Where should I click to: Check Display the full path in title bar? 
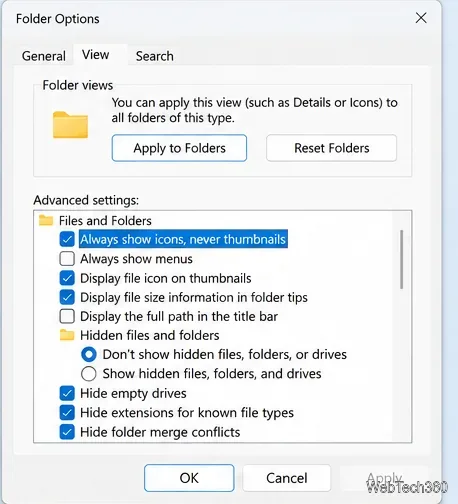(x=67, y=316)
